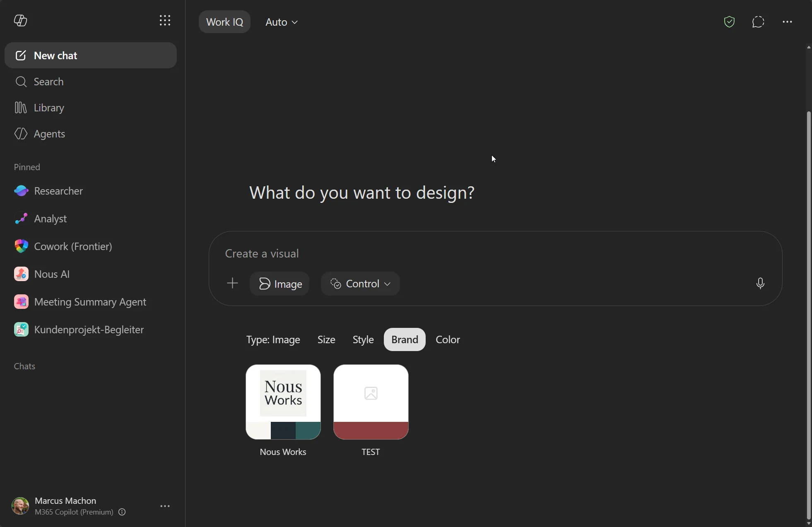Toggle the Work IQ button

click(x=224, y=22)
